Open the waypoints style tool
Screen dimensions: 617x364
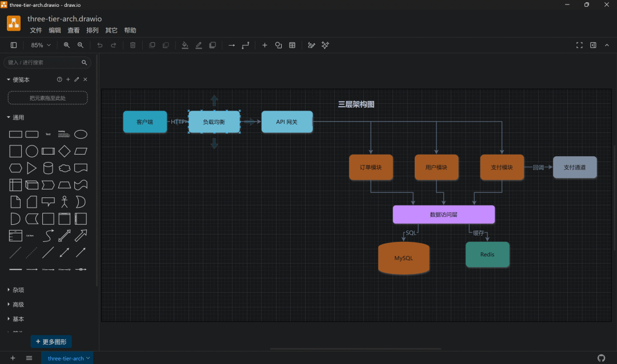[x=246, y=45]
